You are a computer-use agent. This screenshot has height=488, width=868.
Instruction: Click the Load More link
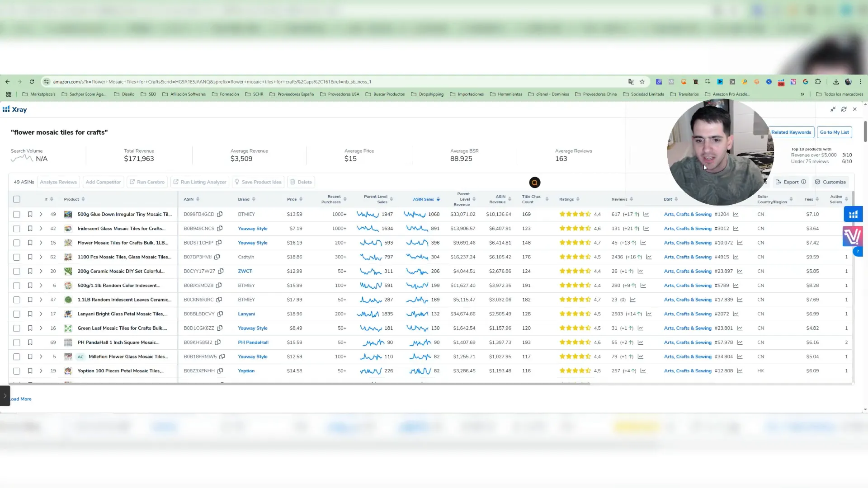click(x=21, y=399)
